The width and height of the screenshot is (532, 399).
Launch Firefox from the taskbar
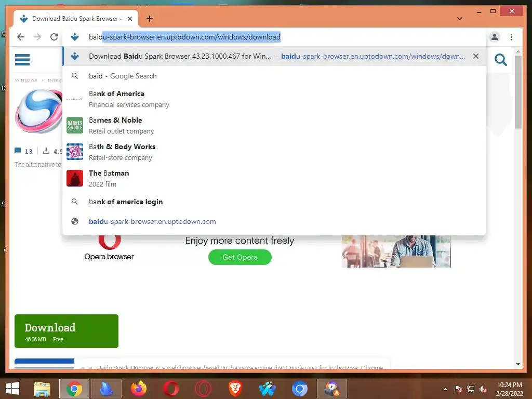tap(138, 389)
